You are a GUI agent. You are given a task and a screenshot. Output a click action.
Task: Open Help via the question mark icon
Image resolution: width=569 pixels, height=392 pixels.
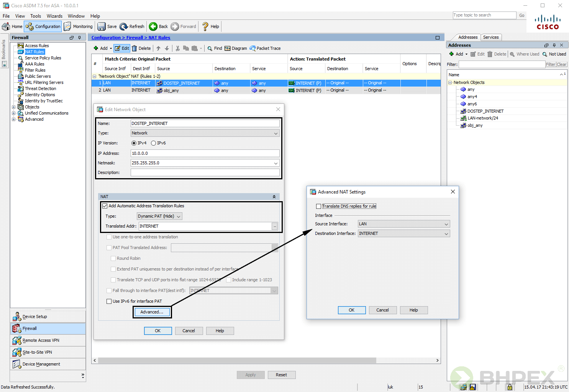pyautogui.click(x=210, y=26)
